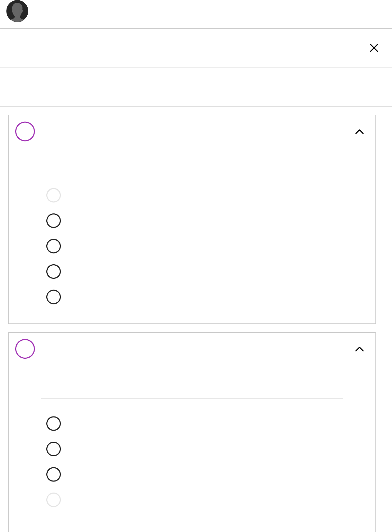This screenshot has width=392, height=532.
Task: Click the second question's purple status circle
Action: pyautogui.click(x=25, y=349)
